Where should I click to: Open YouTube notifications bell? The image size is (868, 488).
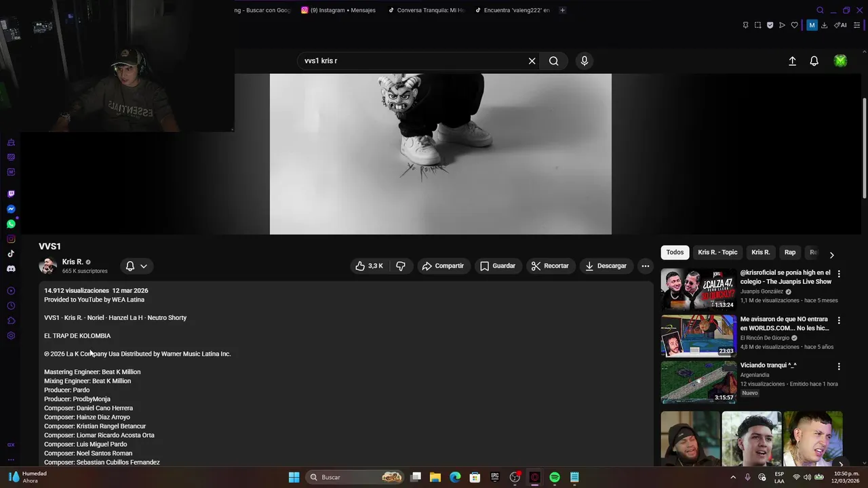pos(814,61)
